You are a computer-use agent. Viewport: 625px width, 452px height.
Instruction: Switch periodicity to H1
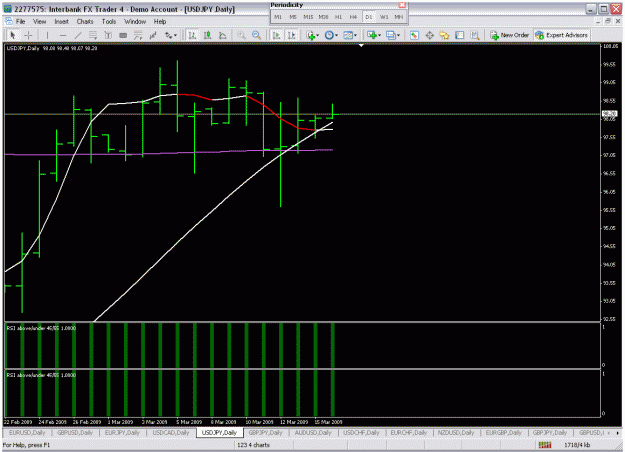click(x=338, y=17)
